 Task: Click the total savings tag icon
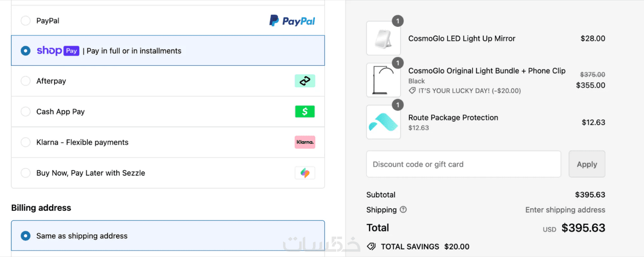pyautogui.click(x=371, y=247)
